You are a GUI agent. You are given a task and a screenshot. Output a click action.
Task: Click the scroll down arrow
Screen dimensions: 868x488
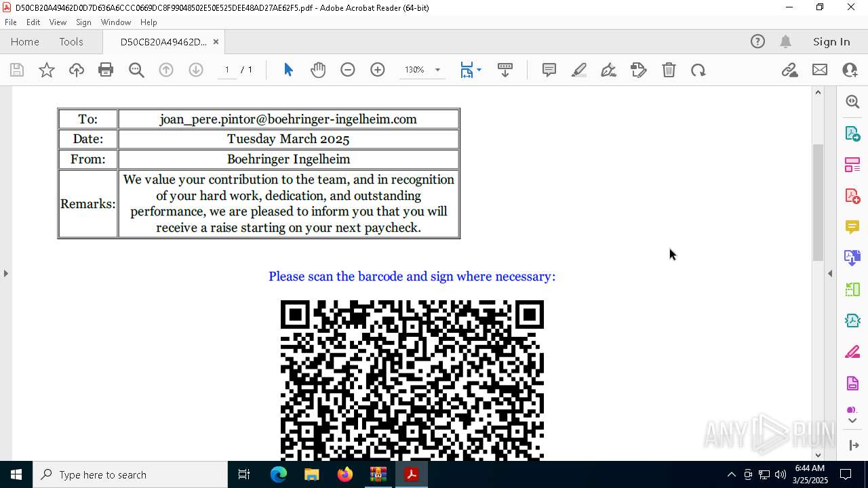(818, 455)
